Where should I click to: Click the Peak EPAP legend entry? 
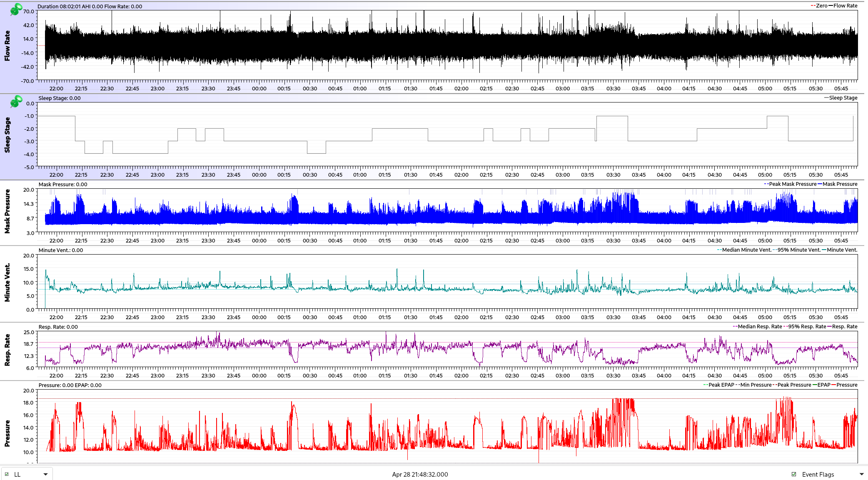click(719, 385)
